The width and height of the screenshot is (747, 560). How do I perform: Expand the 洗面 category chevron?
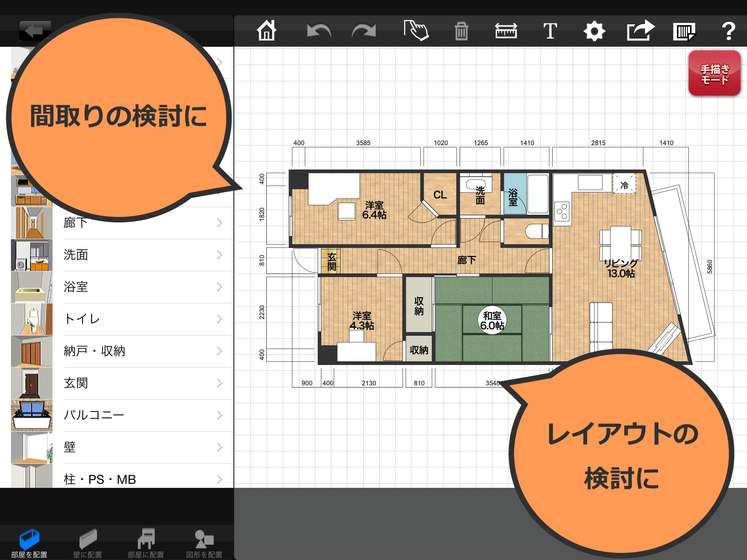click(219, 255)
